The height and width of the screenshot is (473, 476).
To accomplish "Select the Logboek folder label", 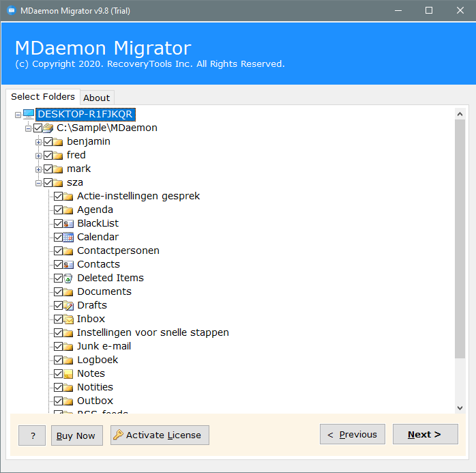I will (x=98, y=360).
